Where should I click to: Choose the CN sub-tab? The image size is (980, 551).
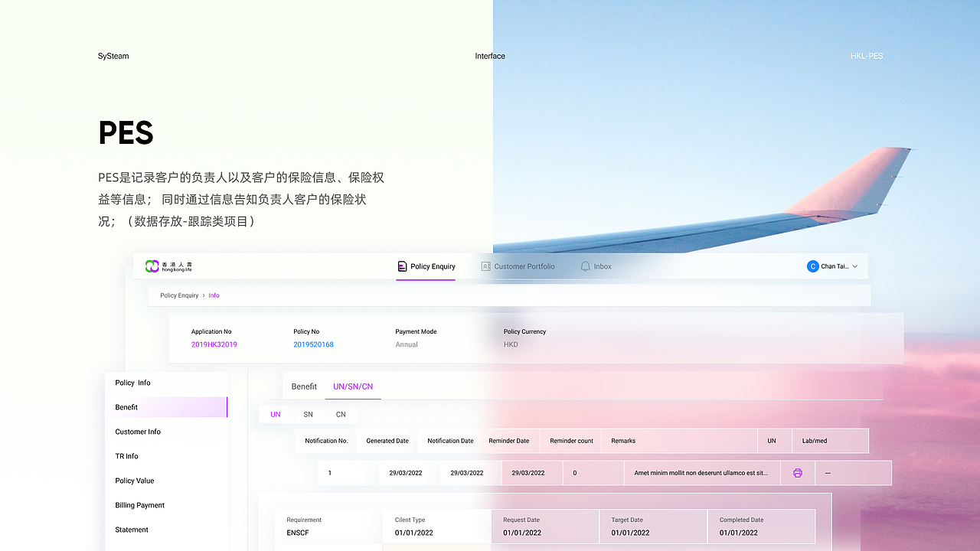pyautogui.click(x=341, y=414)
